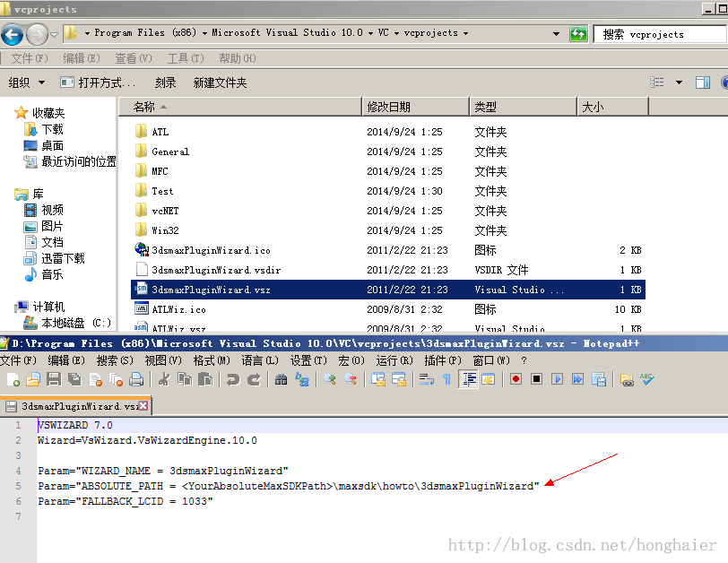Screen dimensions: 728x563
Task: Select 桌面 in the favorites sidebar
Action: [52, 145]
